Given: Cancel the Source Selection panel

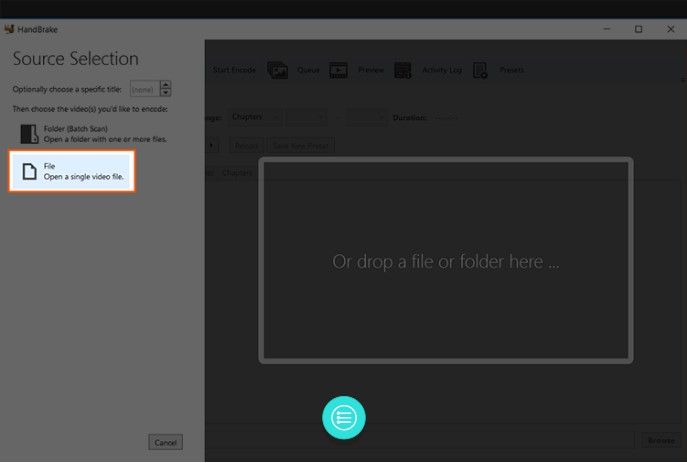Looking at the screenshot, I should pyautogui.click(x=166, y=442).
